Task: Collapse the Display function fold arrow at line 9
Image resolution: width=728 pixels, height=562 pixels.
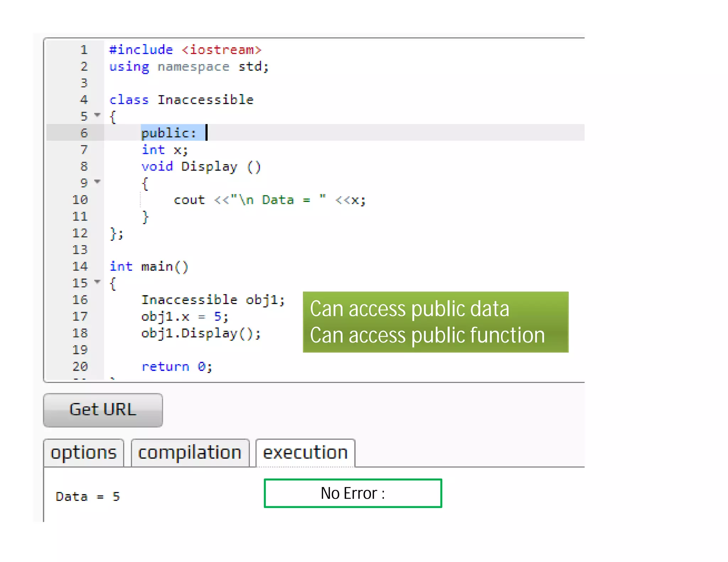Action: (97, 182)
